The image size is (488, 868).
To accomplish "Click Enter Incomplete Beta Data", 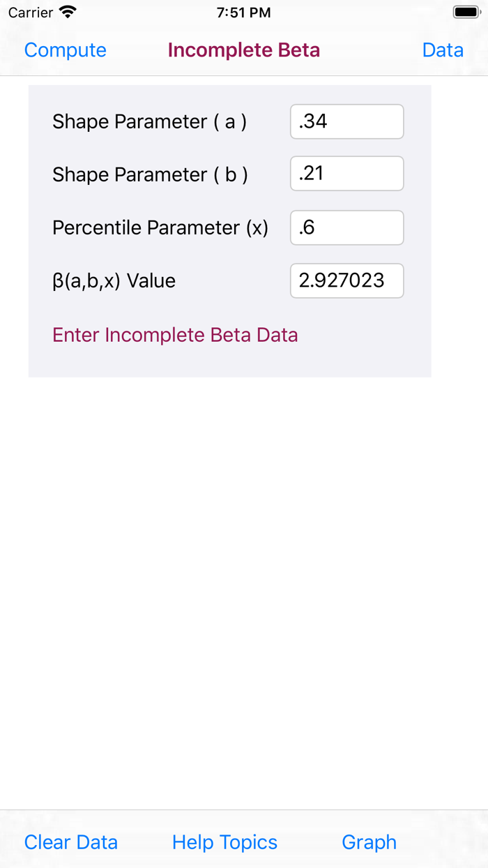I will point(175,335).
